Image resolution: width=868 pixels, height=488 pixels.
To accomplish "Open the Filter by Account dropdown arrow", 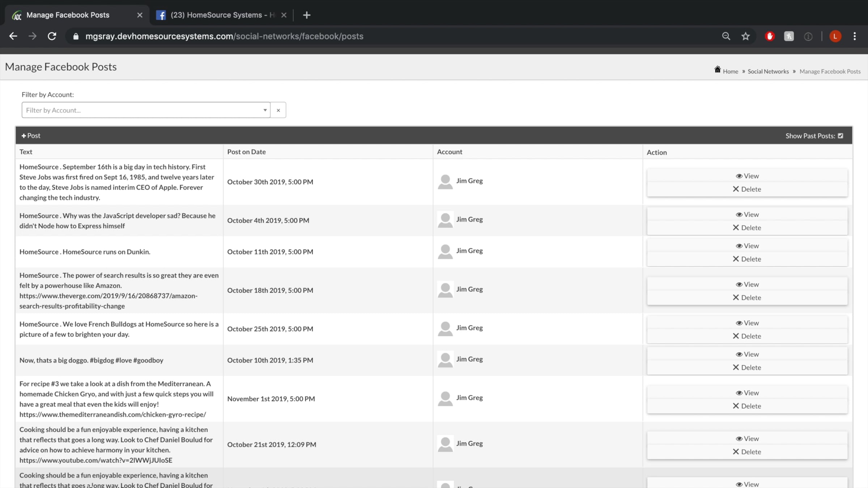I will click(x=265, y=110).
